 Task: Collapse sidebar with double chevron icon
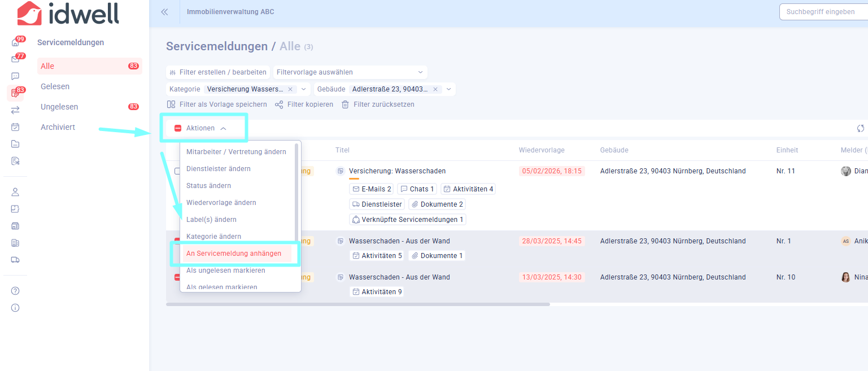click(164, 12)
